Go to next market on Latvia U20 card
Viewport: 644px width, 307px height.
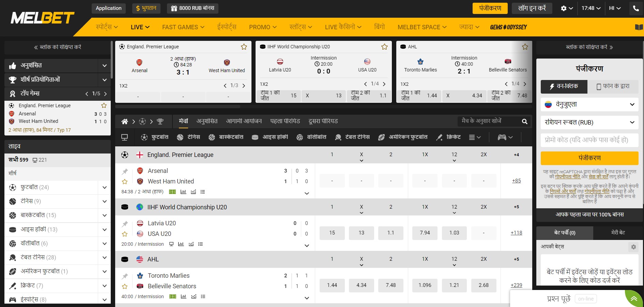(384, 84)
